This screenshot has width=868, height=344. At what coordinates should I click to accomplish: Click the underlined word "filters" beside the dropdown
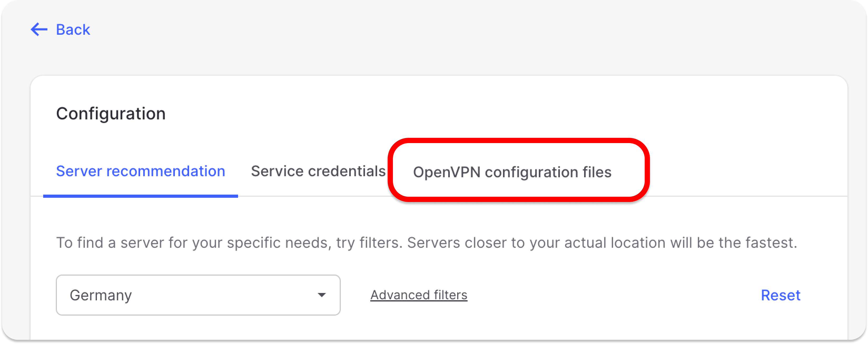450,295
